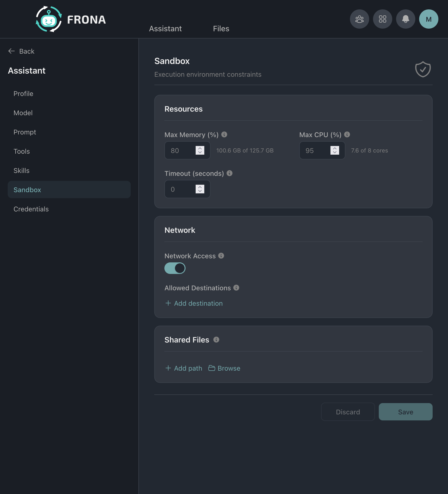
Task: Click the M profile avatar
Action: pos(429,19)
